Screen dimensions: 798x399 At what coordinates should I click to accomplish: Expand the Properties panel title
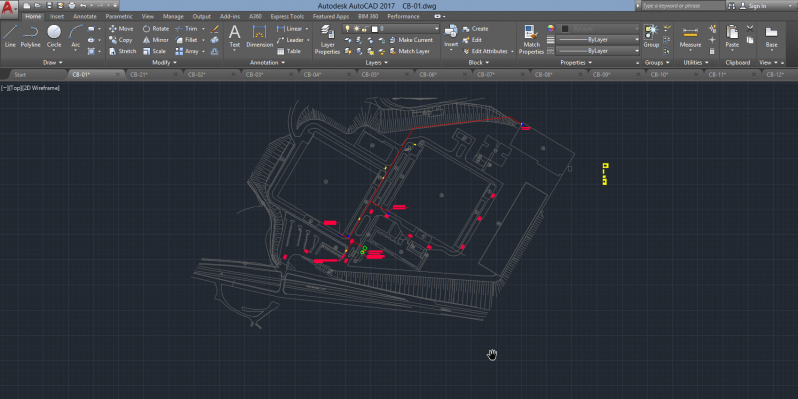pyautogui.click(x=576, y=63)
